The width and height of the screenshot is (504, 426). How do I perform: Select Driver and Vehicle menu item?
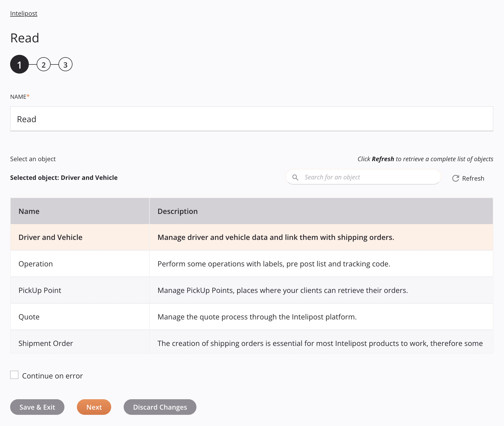coord(50,237)
